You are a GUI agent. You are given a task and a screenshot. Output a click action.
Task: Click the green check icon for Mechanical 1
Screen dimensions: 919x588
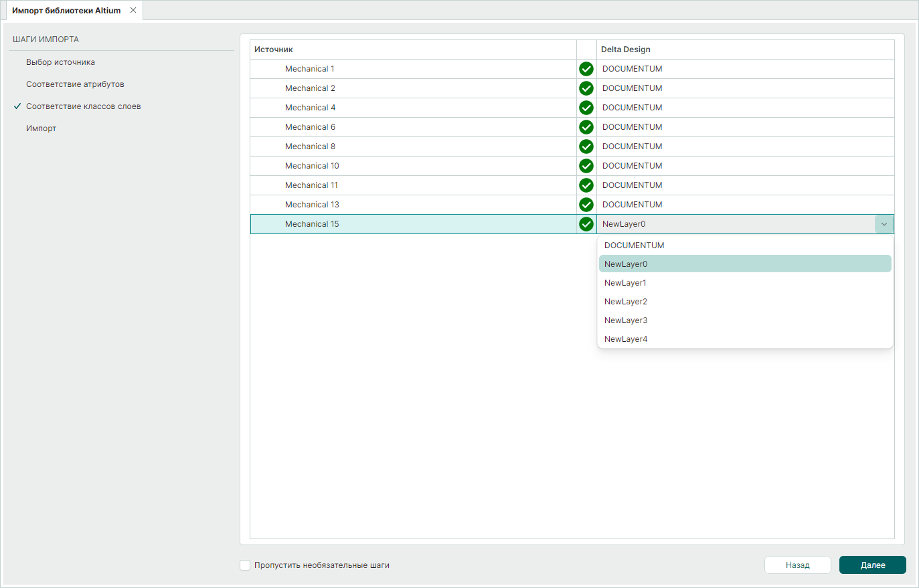(x=586, y=69)
